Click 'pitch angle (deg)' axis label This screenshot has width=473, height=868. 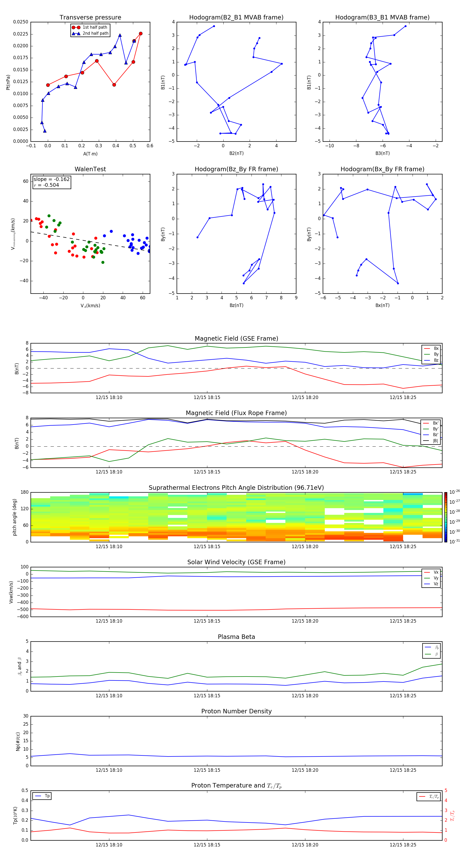pyautogui.click(x=14, y=517)
